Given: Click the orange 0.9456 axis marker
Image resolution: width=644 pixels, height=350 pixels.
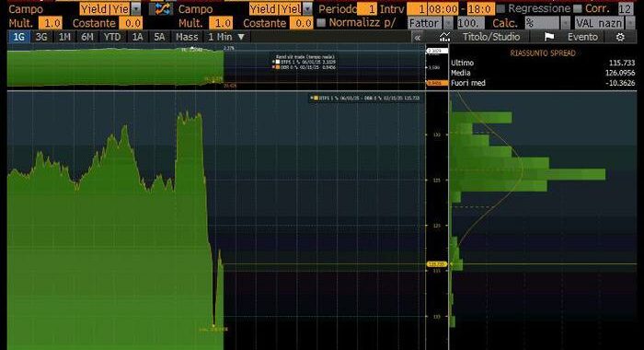Looking at the screenshot, I should [437, 83].
